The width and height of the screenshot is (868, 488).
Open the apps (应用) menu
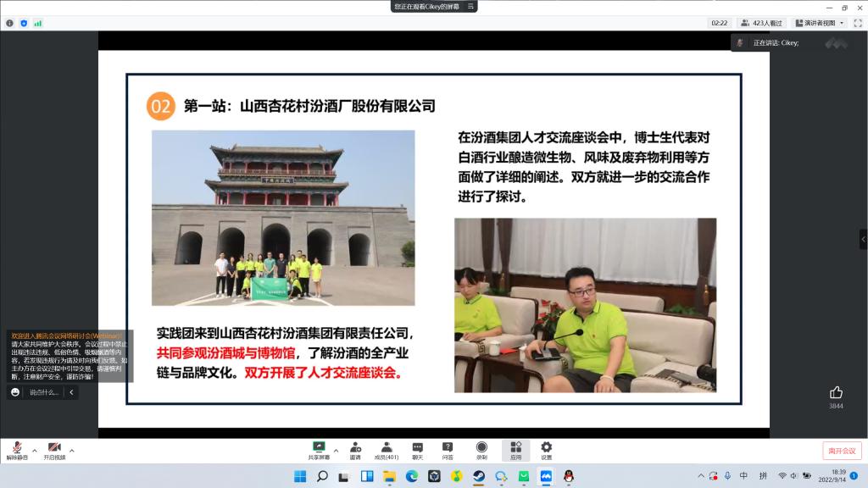[x=515, y=449]
